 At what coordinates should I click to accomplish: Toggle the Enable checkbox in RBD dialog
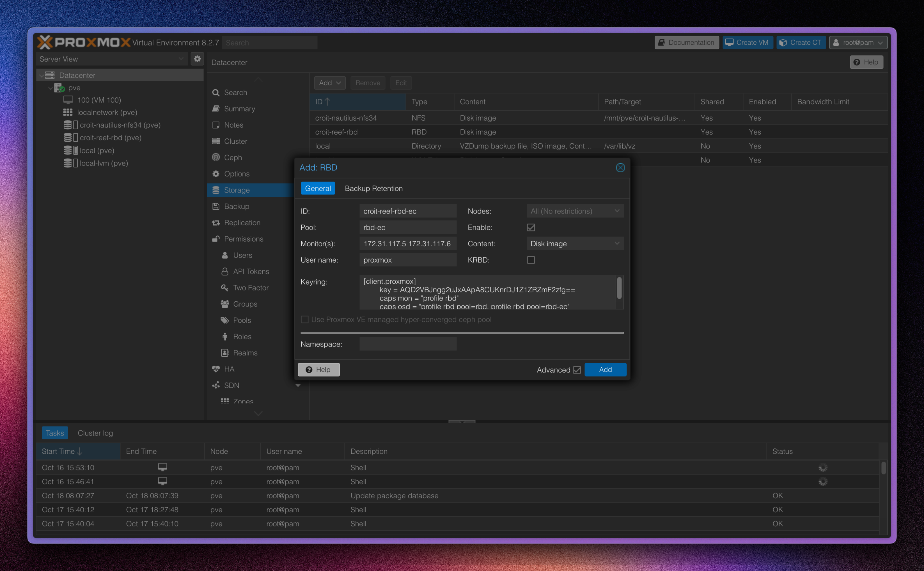coord(531,227)
